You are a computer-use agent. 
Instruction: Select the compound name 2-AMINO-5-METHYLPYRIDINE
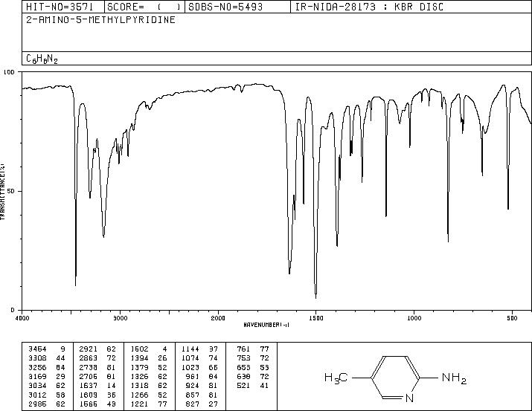tap(100, 19)
